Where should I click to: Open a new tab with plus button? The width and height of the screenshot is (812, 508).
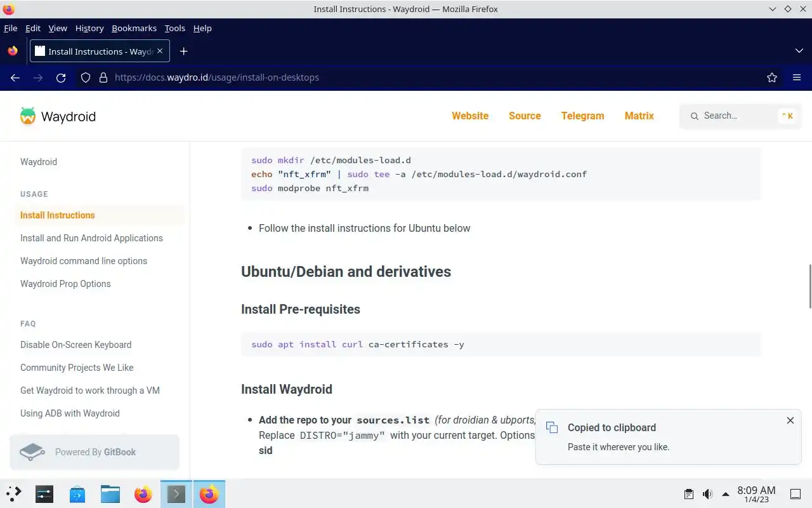[x=183, y=51]
